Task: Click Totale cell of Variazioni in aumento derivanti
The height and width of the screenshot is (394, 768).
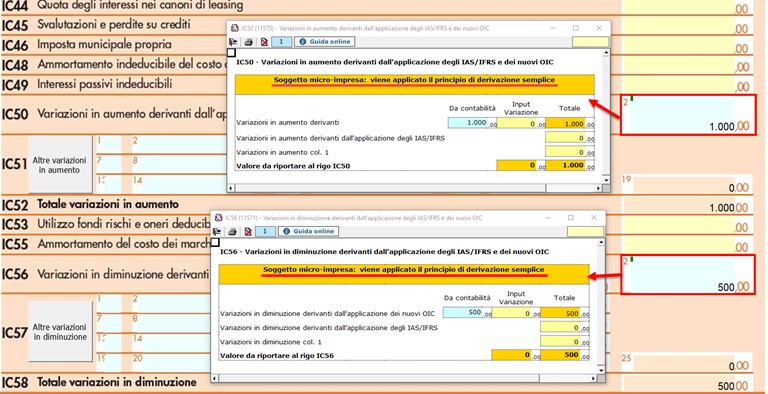Action: (x=565, y=123)
